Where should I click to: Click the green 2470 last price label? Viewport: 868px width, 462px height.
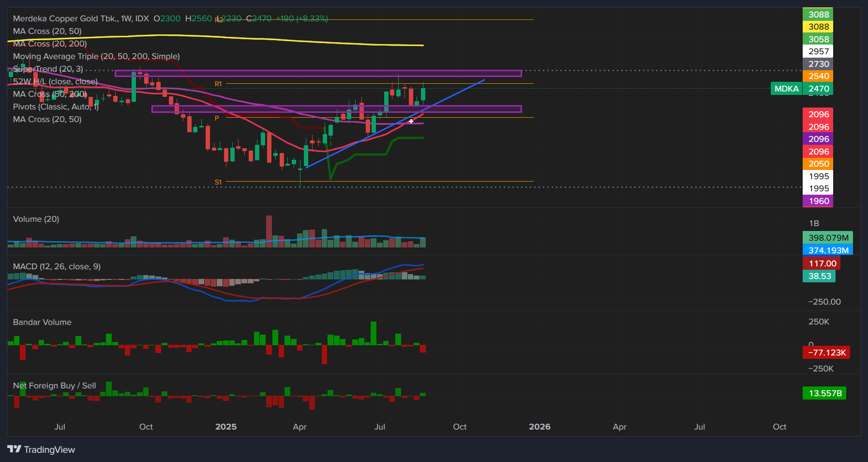tap(818, 89)
